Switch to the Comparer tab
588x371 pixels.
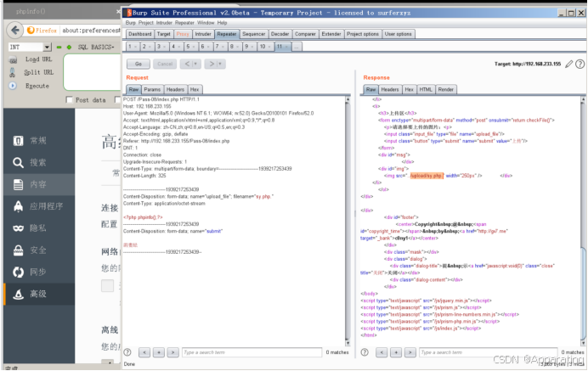click(305, 34)
